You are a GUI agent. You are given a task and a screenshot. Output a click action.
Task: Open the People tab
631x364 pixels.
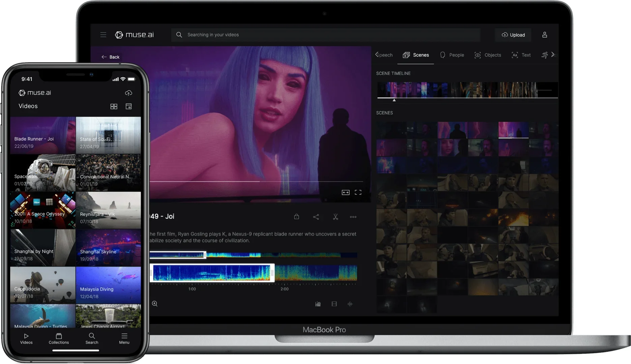452,55
